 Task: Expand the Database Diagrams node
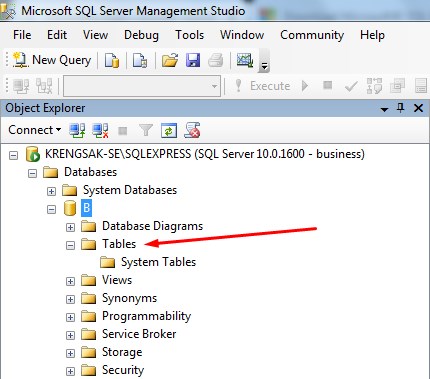coord(70,227)
